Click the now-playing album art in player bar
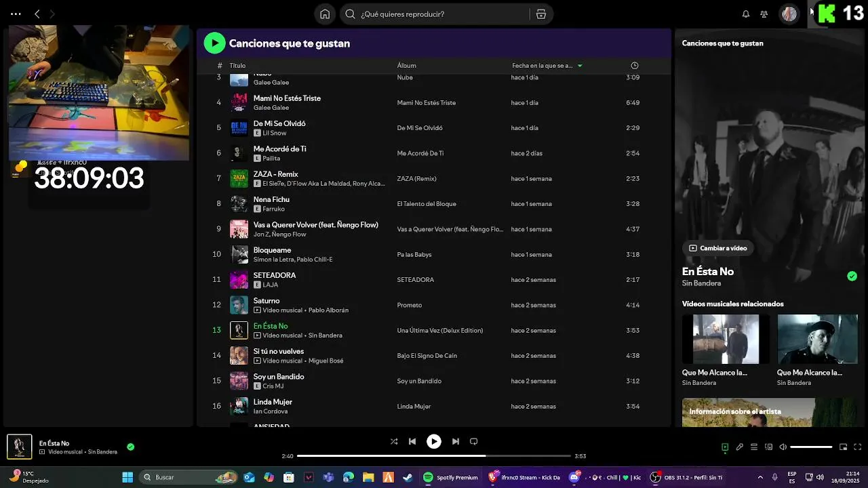Viewport: 868px width, 488px height. 20,447
